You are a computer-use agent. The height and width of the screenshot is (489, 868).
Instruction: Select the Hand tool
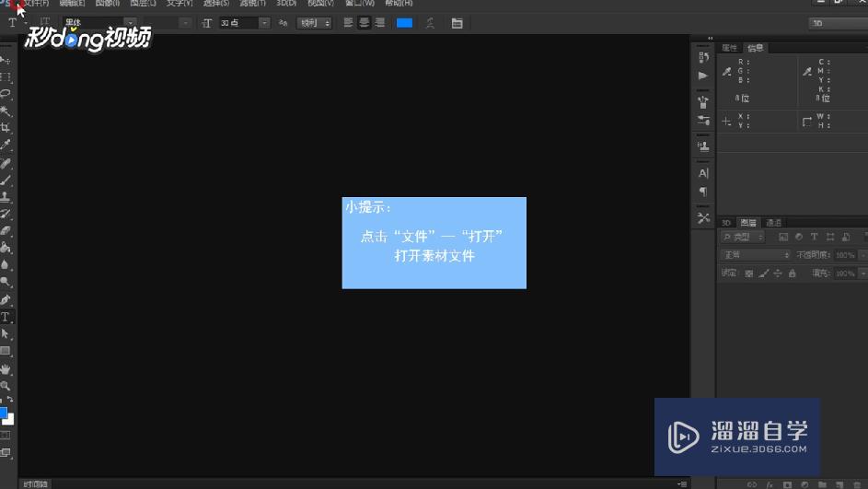pos(5,369)
